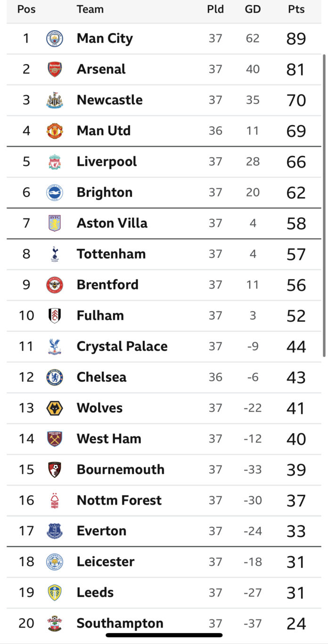
Task: Select the Newcastle badge icon
Action: pos(55,100)
